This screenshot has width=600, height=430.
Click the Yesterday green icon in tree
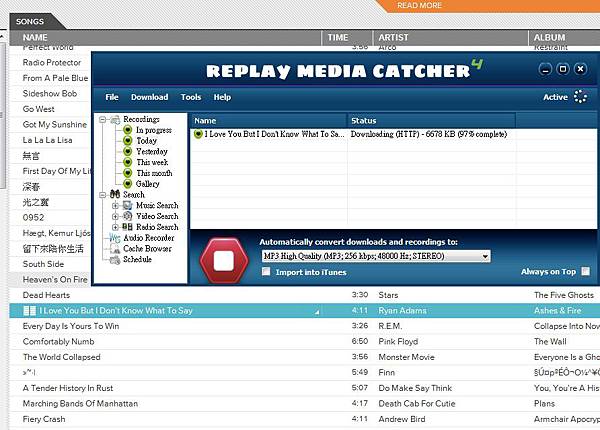click(x=128, y=151)
